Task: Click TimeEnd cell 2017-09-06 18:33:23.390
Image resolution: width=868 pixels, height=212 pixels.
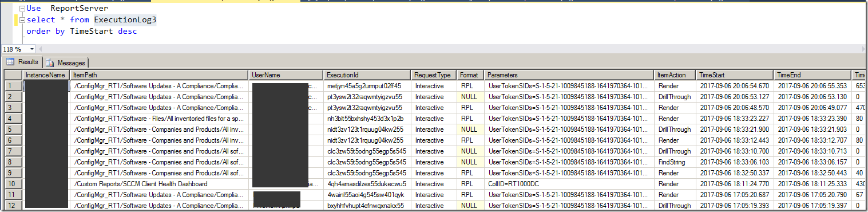Action: tap(813, 119)
